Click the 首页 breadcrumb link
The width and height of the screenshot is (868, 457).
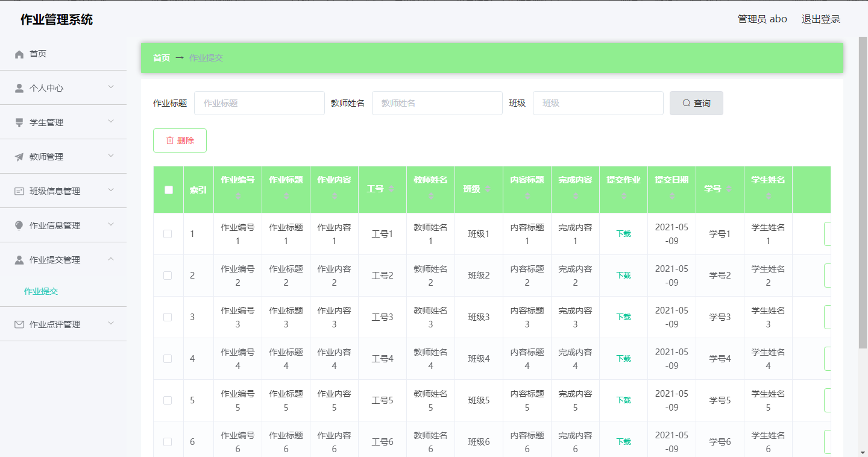(x=162, y=58)
